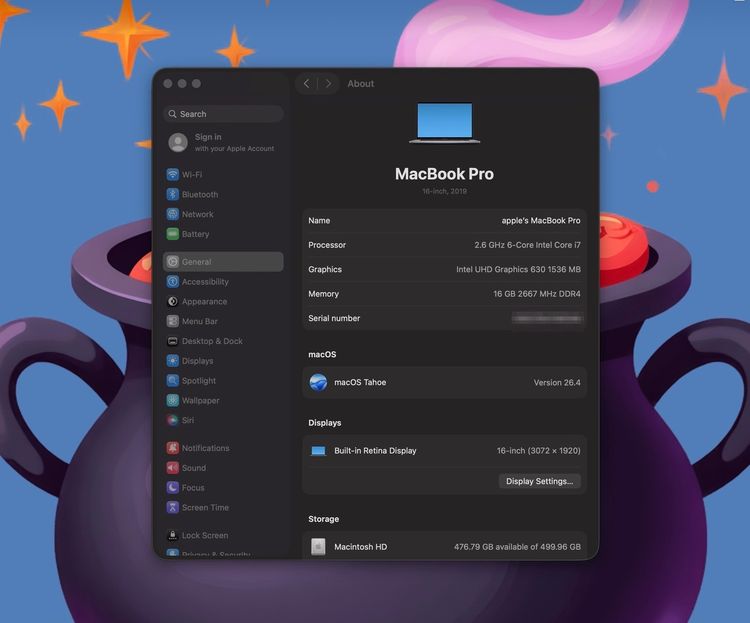Click the About window title
The image size is (750, 623).
(x=361, y=84)
